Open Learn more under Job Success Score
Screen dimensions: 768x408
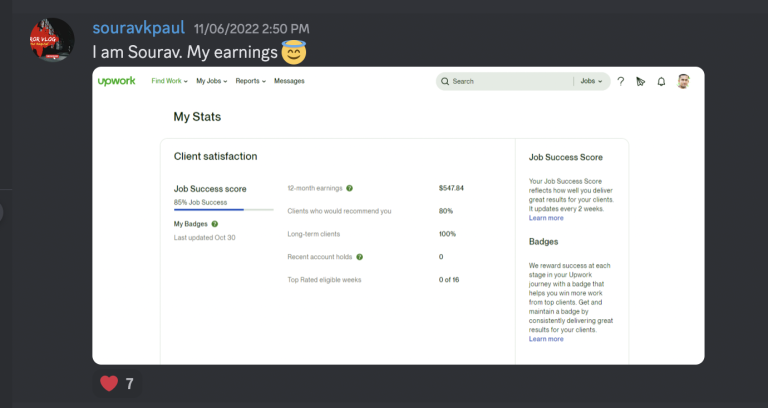[x=546, y=218]
